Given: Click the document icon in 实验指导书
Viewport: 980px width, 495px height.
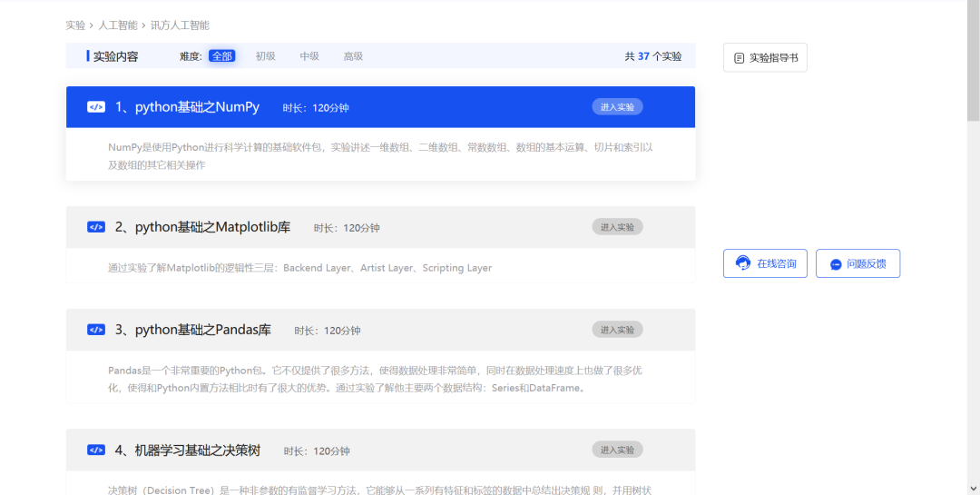Looking at the screenshot, I should (739, 57).
